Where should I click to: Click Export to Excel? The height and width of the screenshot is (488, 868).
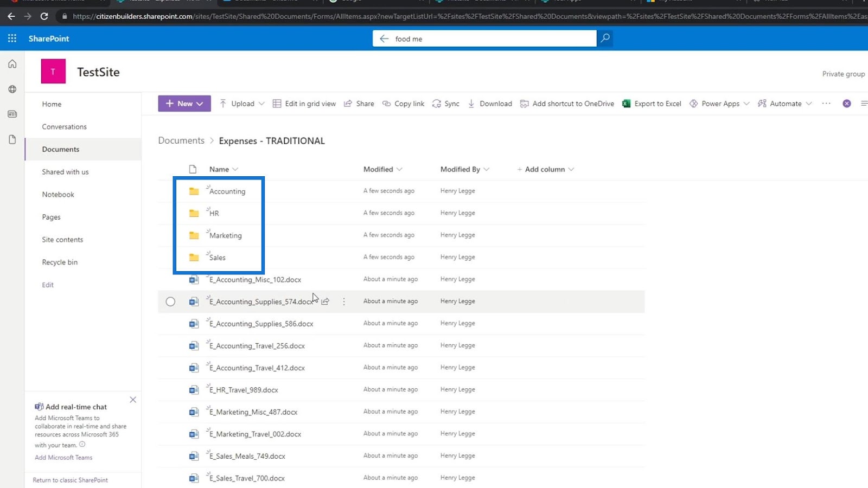pyautogui.click(x=652, y=104)
